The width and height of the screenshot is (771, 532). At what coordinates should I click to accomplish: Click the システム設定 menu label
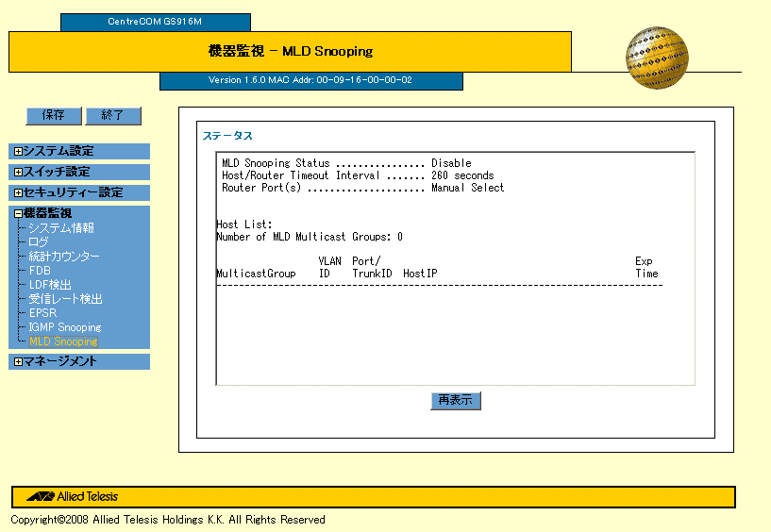tap(59, 151)
